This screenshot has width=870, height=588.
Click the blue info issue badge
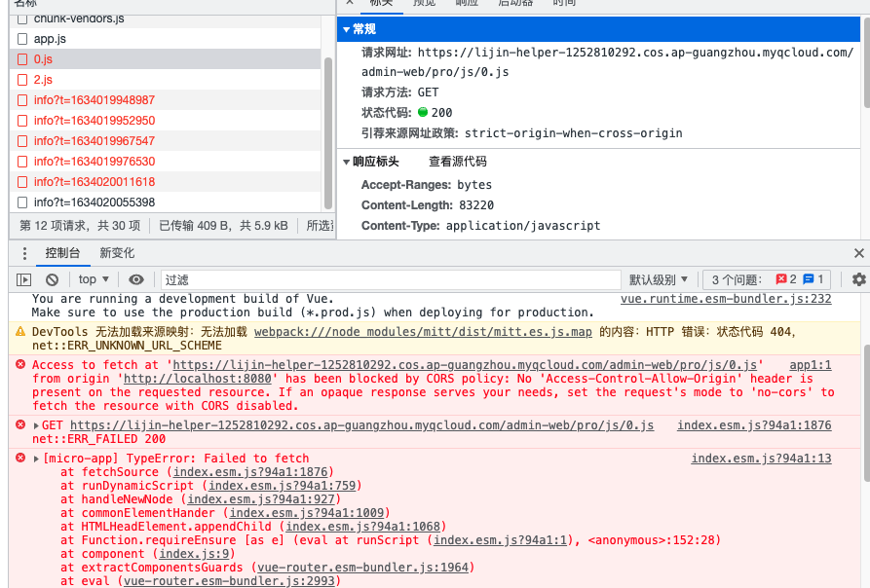click(813, 279)
